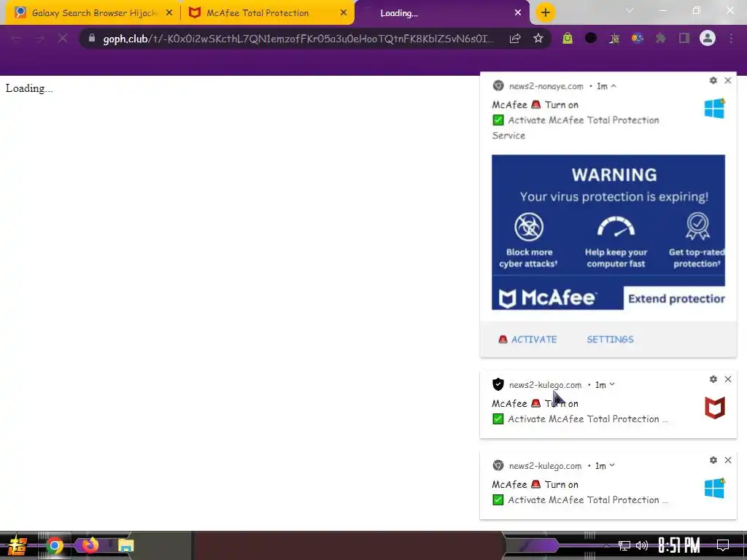Open the green shopping bag extension

point(568,38)
